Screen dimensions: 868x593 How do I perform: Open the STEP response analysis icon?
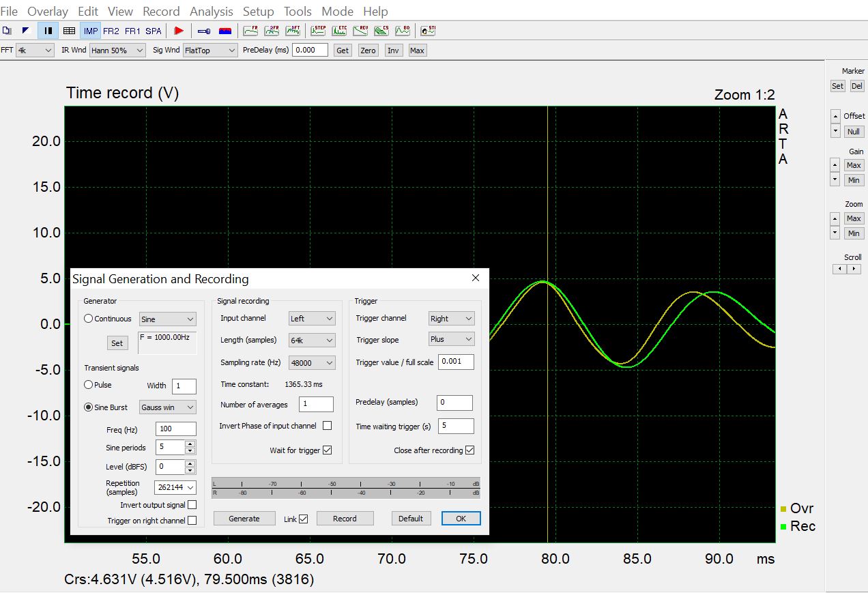point(318,31)
